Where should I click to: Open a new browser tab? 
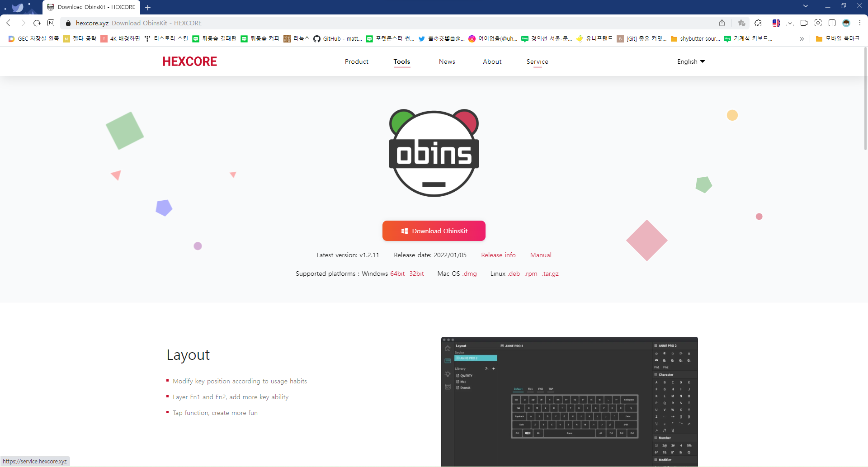click(148, 7)
